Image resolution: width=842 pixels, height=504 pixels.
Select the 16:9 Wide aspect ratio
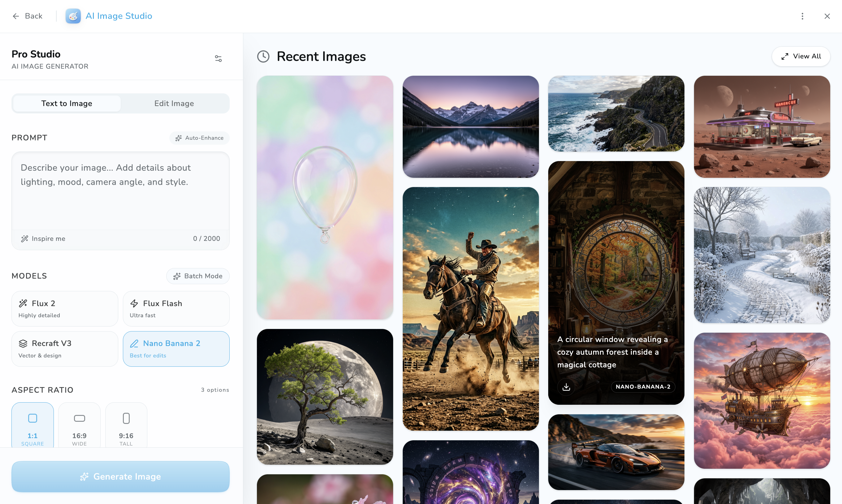(x=79, y=425)
